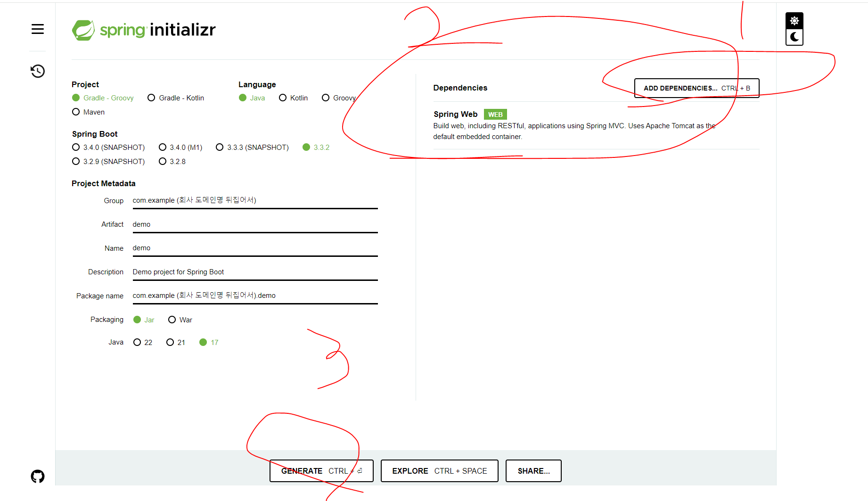Click the WEB tag badge
Viewport: 868px width, 501px height.
point(495,115)
